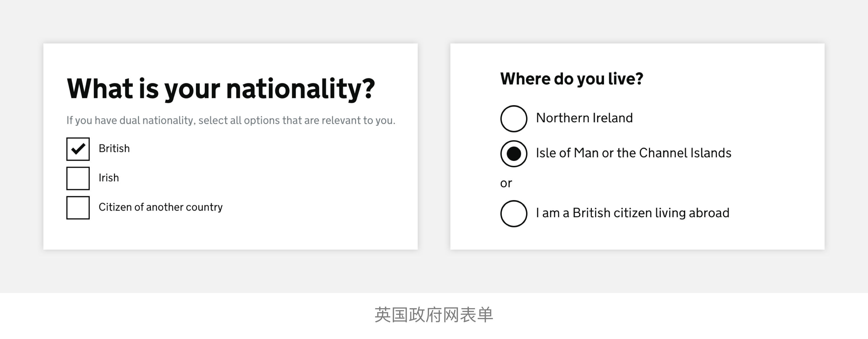Image resolution: width=868 pixels, height=339 pixels.
Task: Click the dual nationality hint text
Action: point(230,120)
